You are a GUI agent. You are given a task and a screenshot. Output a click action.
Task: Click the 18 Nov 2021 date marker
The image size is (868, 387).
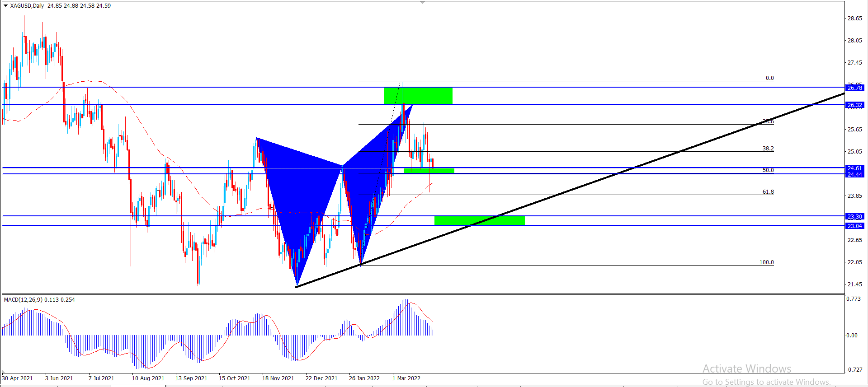278,378
